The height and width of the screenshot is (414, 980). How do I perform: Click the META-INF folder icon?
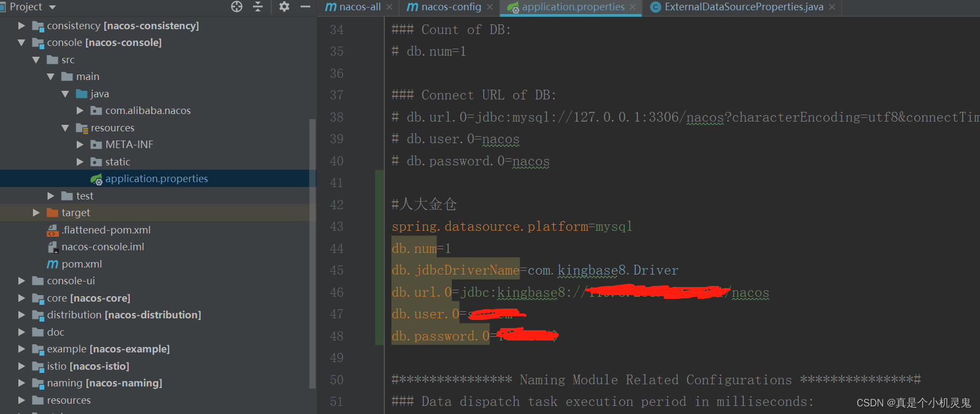(96, 145)
